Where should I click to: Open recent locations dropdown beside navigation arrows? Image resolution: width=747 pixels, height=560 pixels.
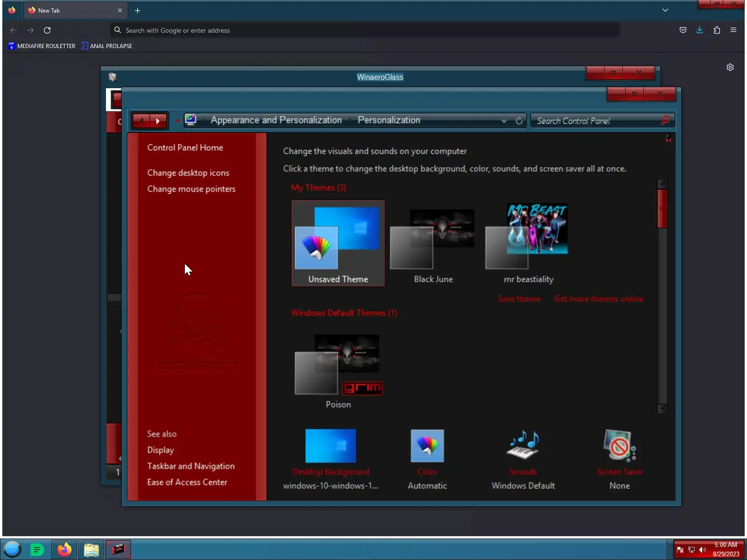[x=177, y=121]
